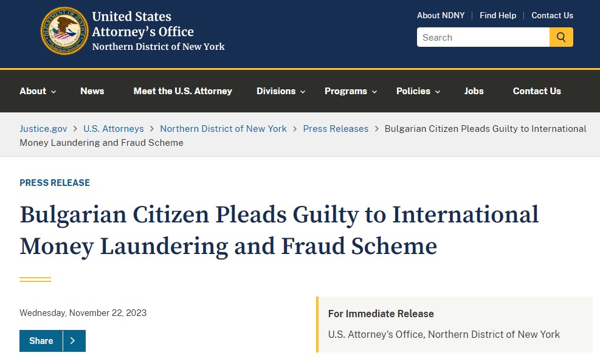This screenshot has height=364, width=600.
Task: Go to Northern District of New York breadcrumb
Action: pos(223,129)
